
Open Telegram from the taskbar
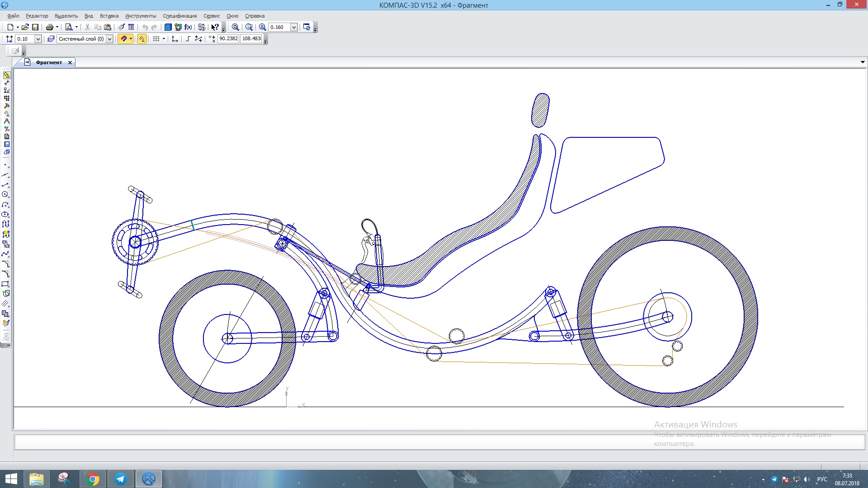pyautogui.click(x=121, y=479)
